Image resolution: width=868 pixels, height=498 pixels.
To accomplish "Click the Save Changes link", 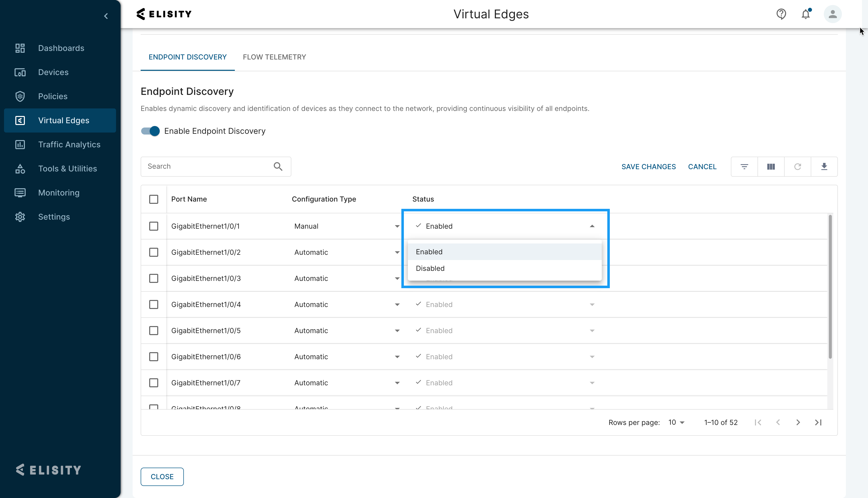I will click(648, 167).
